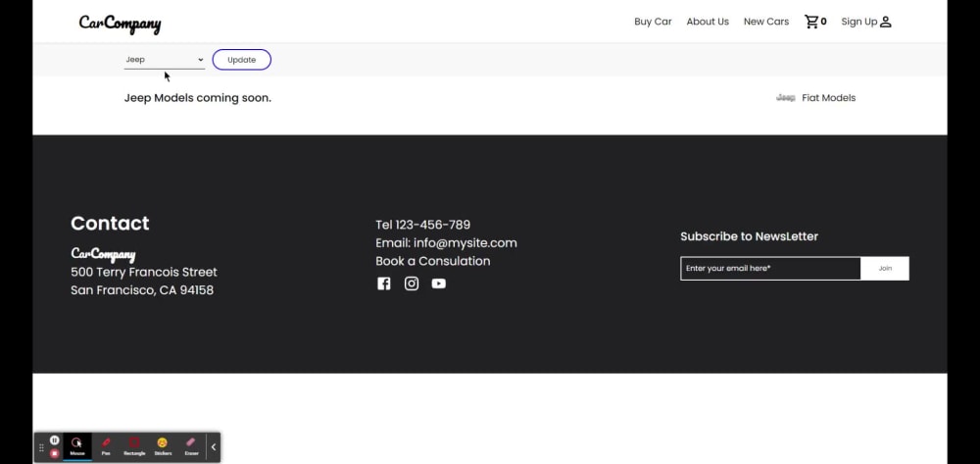Click the CarCompany header logo

120,24
